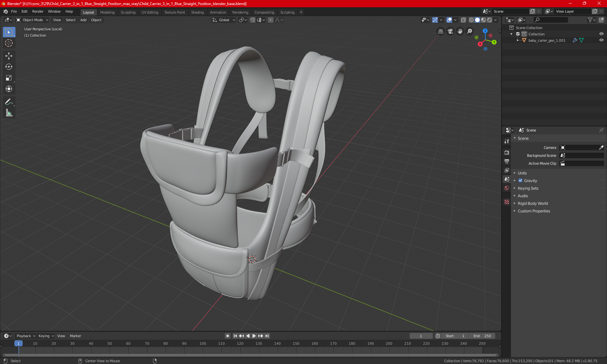607x364 pixels.
Task: Select the Move tool in toolbar
Action: coord(9,56)
